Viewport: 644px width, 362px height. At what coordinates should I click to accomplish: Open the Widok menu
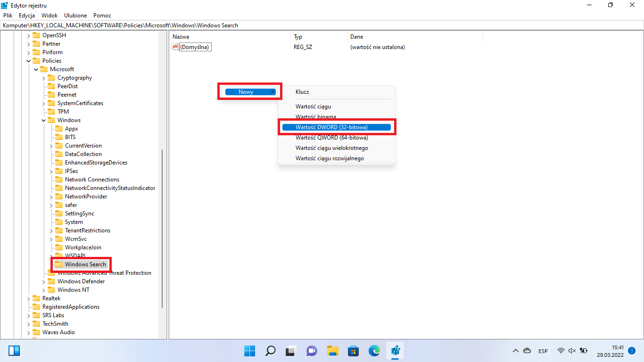click(x=50, y=16)
